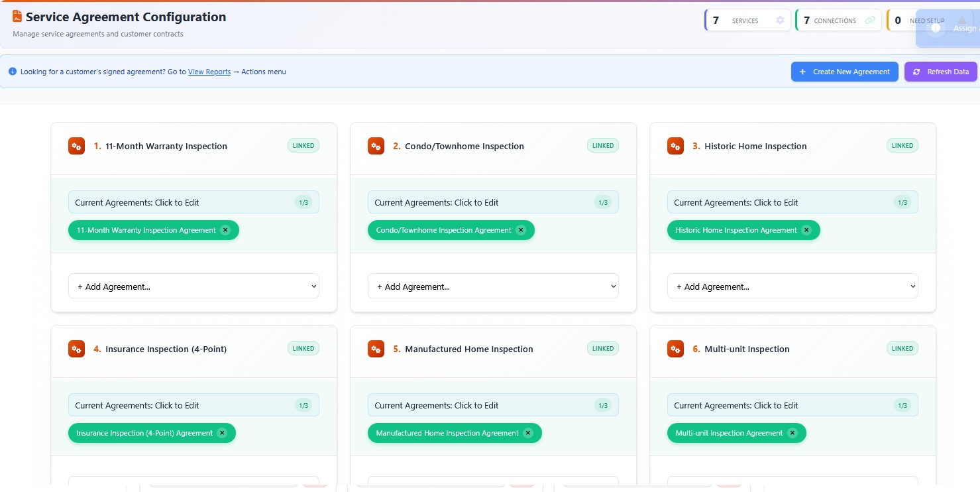Click gear icon beside 11-Month Warranty Inspection
Viewport: 980px width, 492px height.
pos(76,146)
